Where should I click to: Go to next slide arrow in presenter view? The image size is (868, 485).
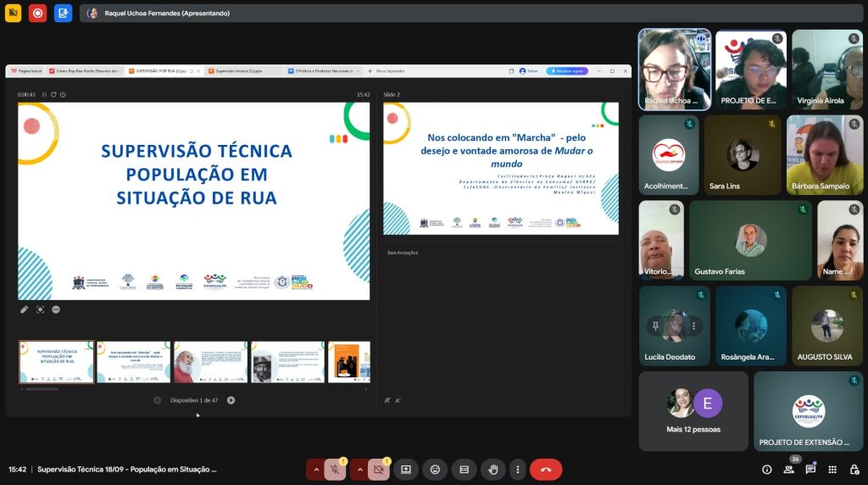[x=231, y=400]
